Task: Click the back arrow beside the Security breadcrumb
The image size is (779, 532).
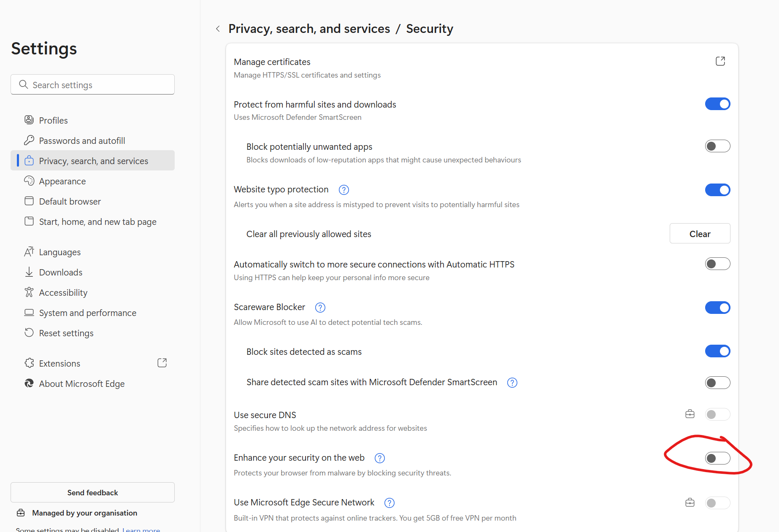Action: coord(218,28)
